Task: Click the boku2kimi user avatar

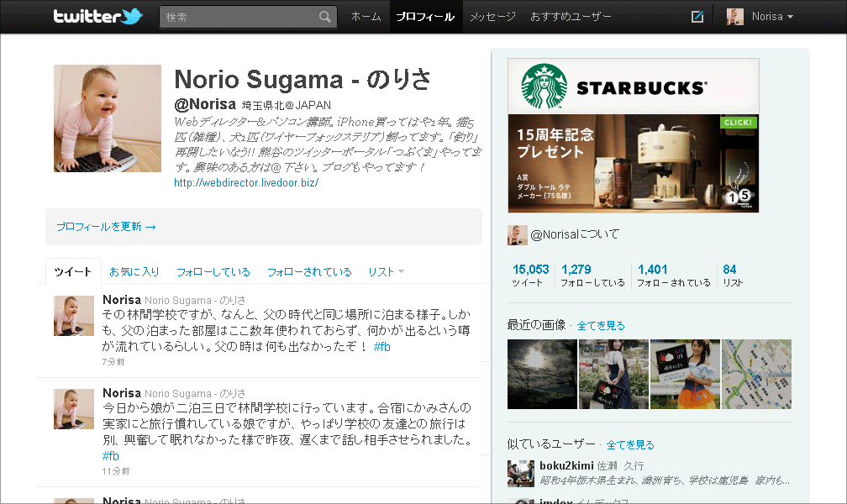Action: click(x=521, y=473)
